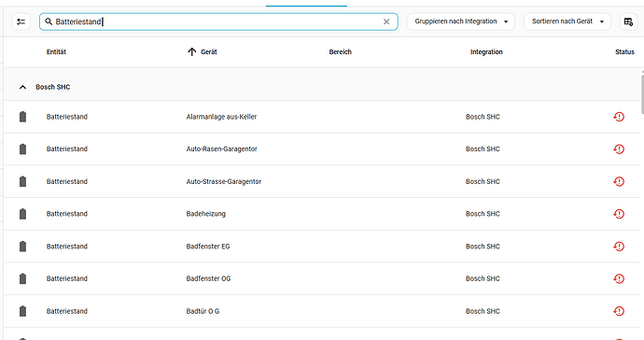Open Batteriestand entity of Badtür O G
The height and width of the screenshot is (340, 644).
[x=67, y=311]
